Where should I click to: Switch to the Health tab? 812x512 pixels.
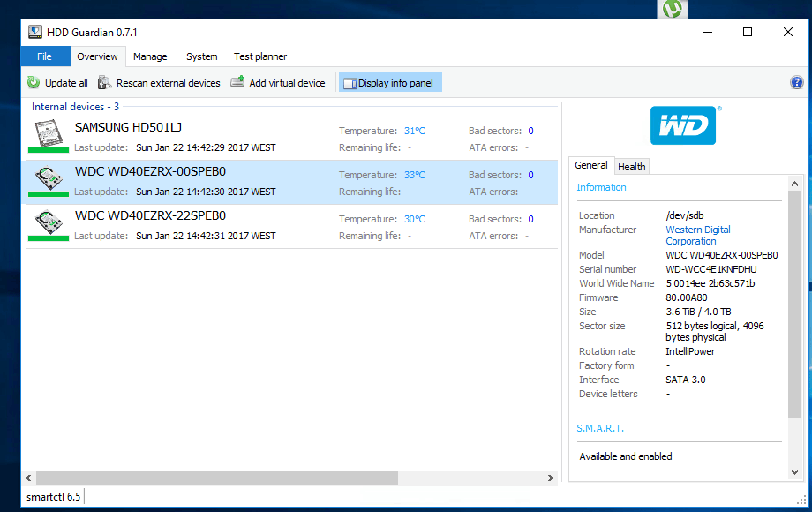pos(632,167)
